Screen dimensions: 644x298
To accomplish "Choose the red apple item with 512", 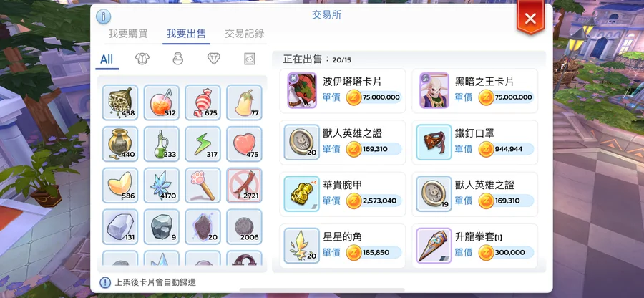I will point(162,102).
